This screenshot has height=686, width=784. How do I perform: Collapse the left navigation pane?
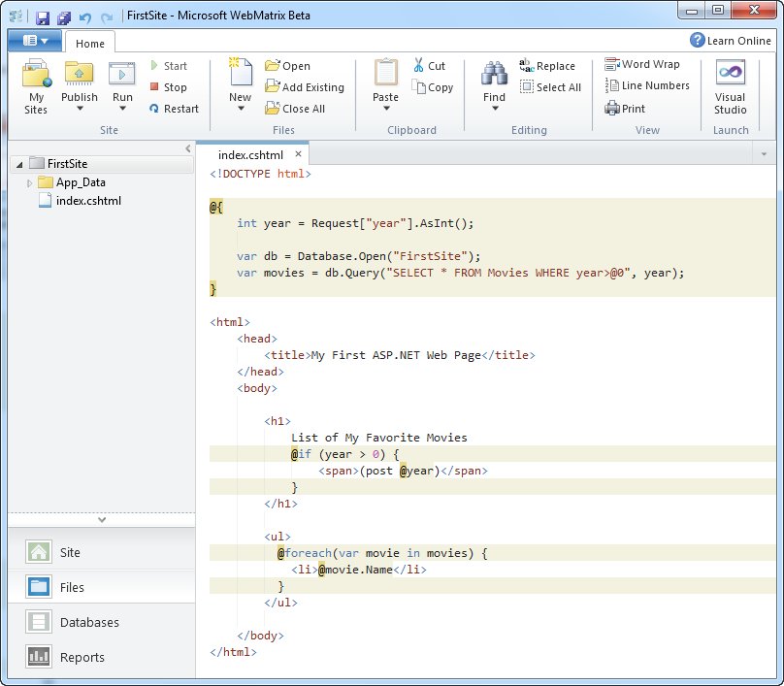click(x=188, y=148)
